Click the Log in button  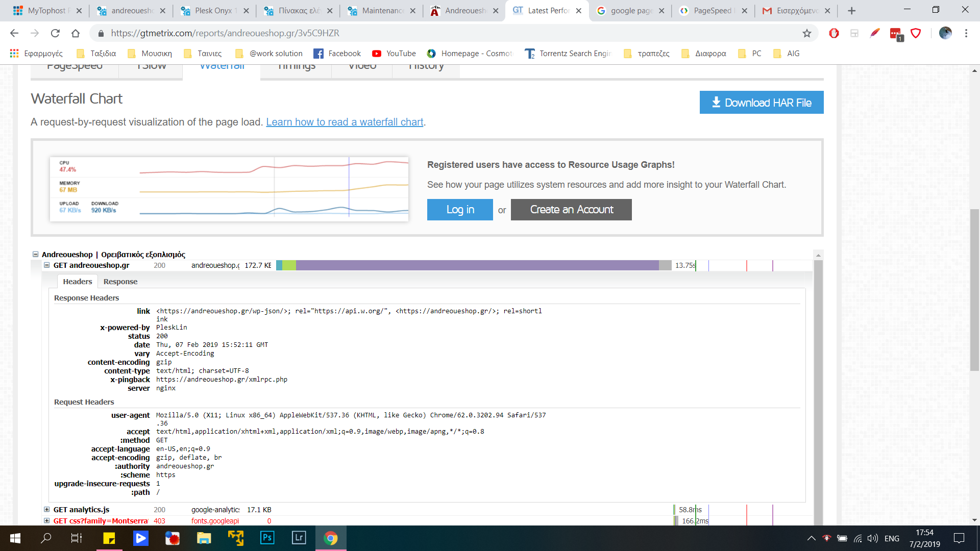click(460, 210)
